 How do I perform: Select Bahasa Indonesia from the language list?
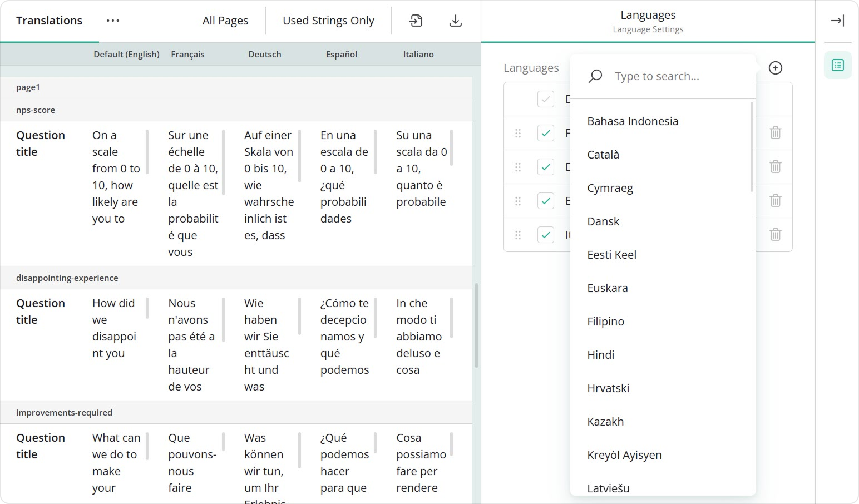click(632, 121)
